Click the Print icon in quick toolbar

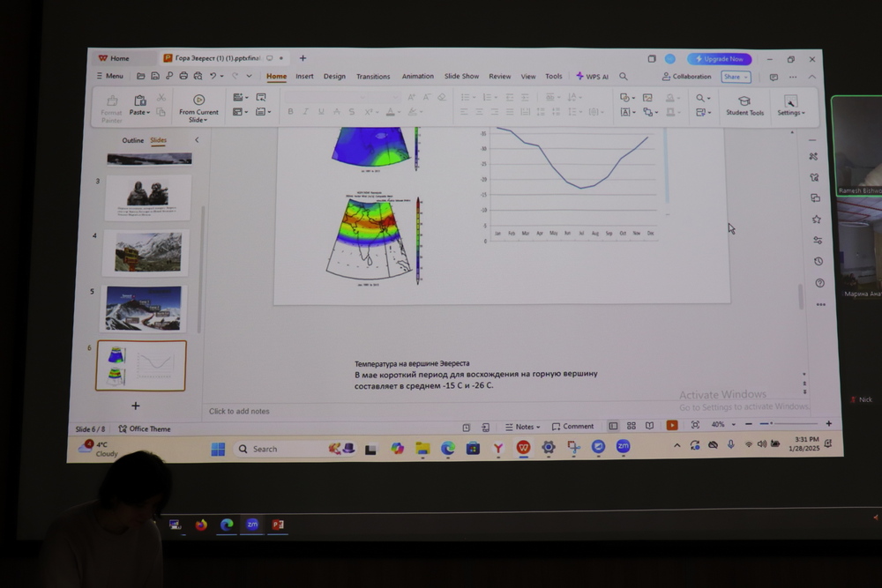coord(183,76)
